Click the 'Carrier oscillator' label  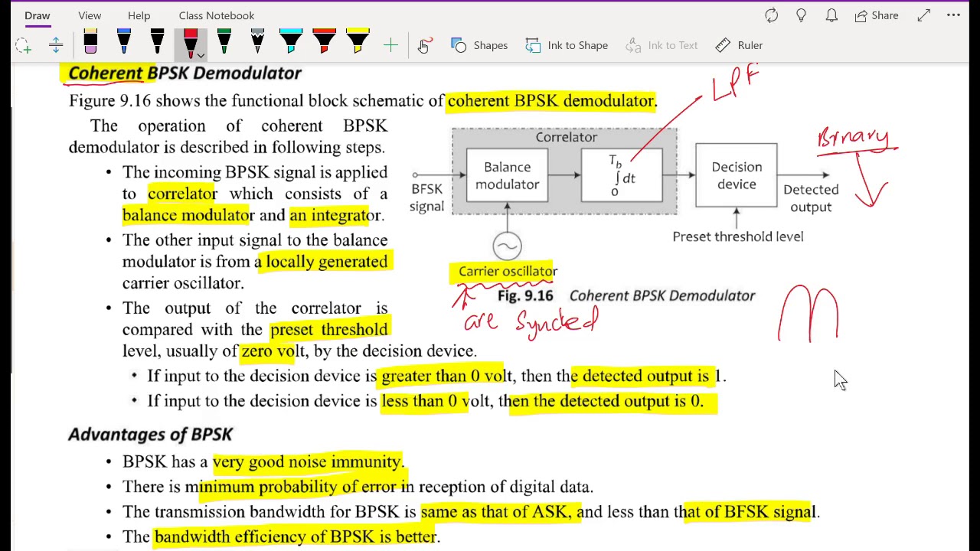[x=508, y=271]
